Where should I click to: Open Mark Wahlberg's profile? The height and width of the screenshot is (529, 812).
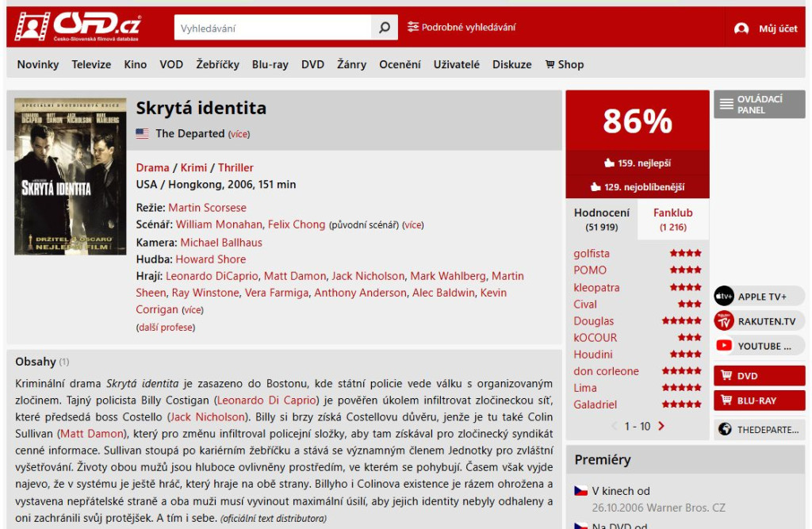(449, 276)
